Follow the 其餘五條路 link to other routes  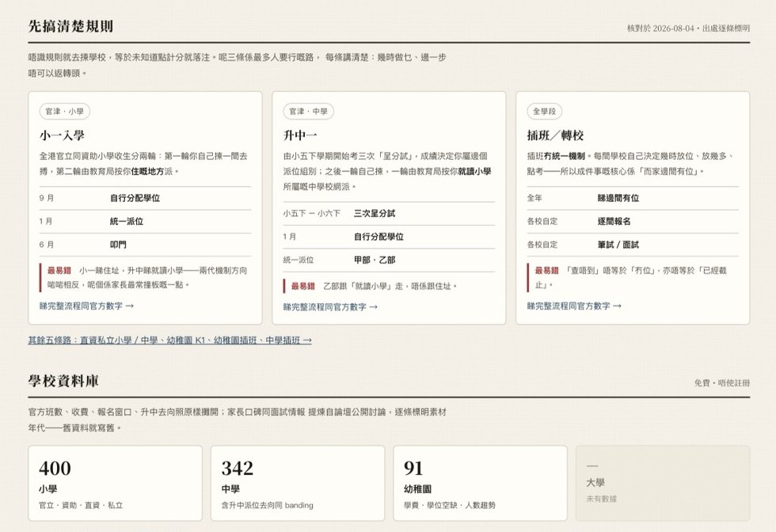[x=169, y=340]
